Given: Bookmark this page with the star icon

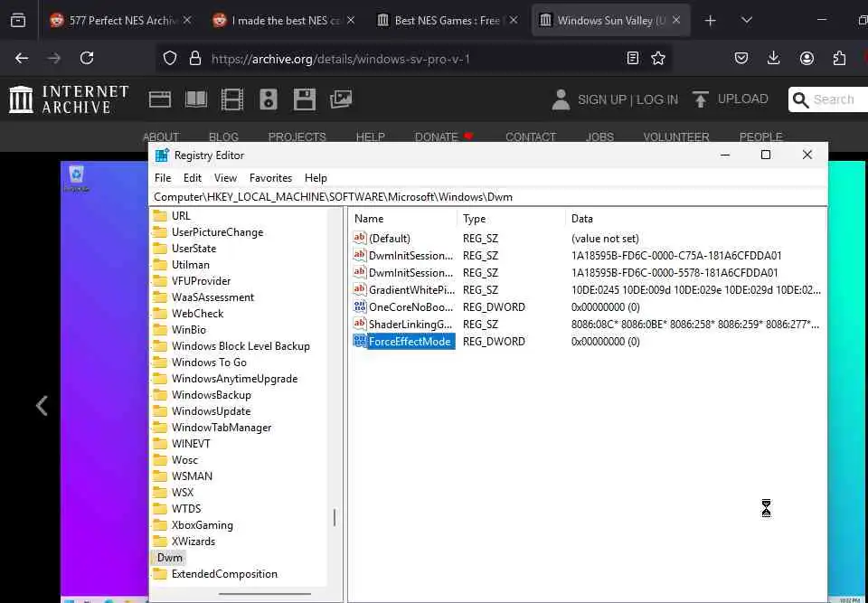Looking at the screenshot, I should [658, 58].
